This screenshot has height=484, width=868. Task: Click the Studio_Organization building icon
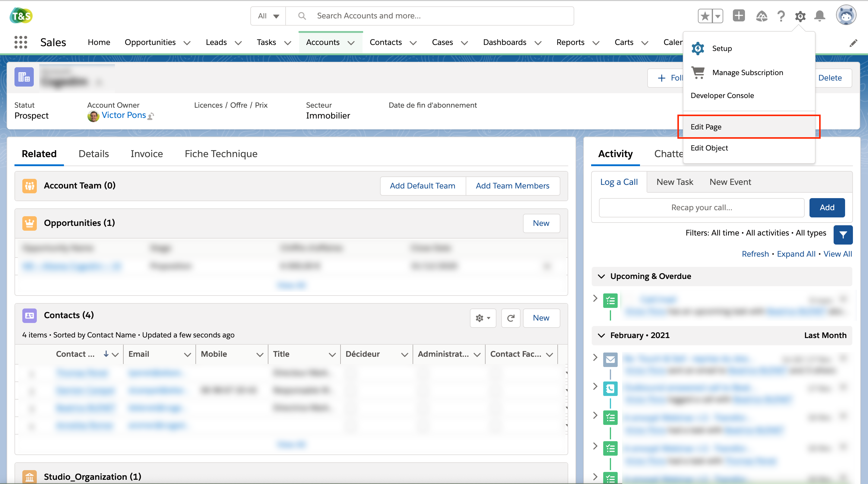click(29, 476)
